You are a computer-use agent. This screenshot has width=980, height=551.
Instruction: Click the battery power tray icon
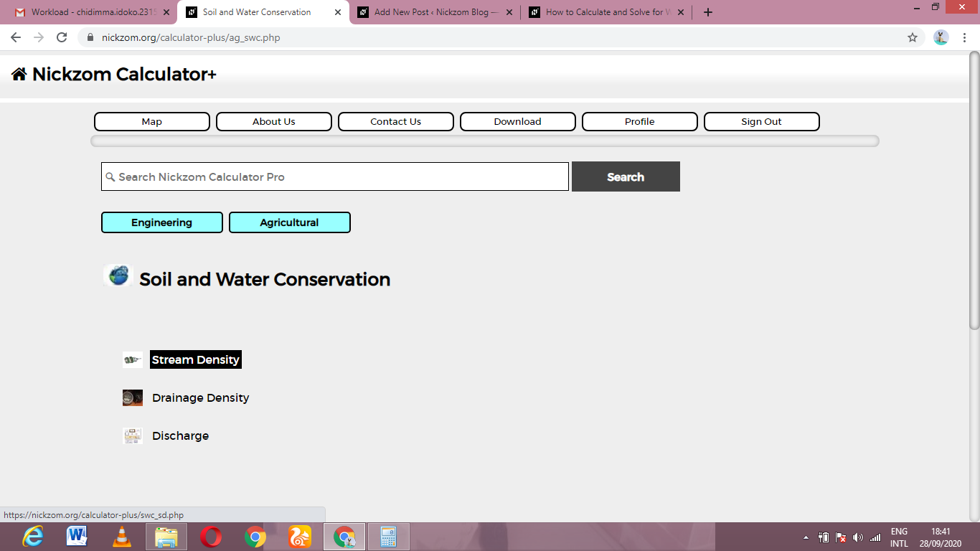[x=824, y=537]
